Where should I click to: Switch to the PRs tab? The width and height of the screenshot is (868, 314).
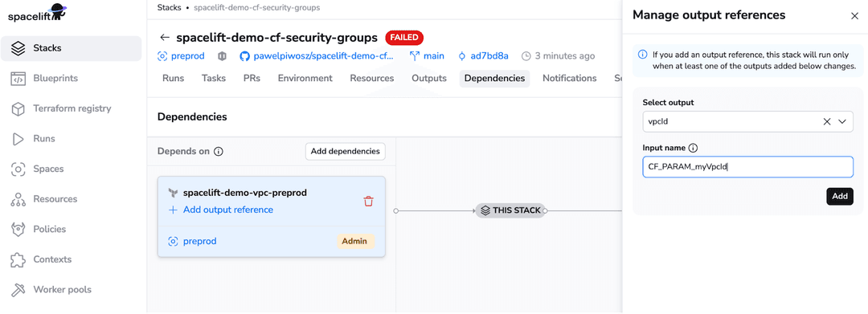[252, 79]
